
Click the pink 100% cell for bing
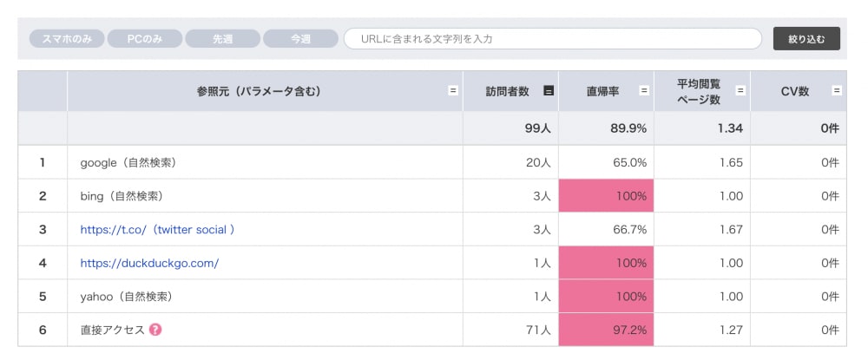point(606,196)
